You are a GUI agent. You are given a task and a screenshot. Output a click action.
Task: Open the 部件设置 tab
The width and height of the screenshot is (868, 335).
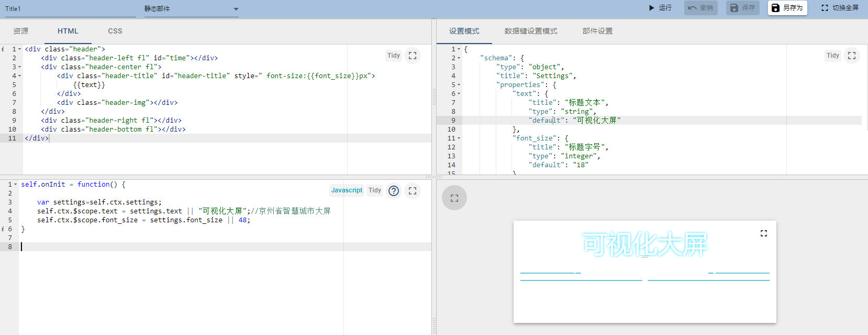(x=597, y=31)
